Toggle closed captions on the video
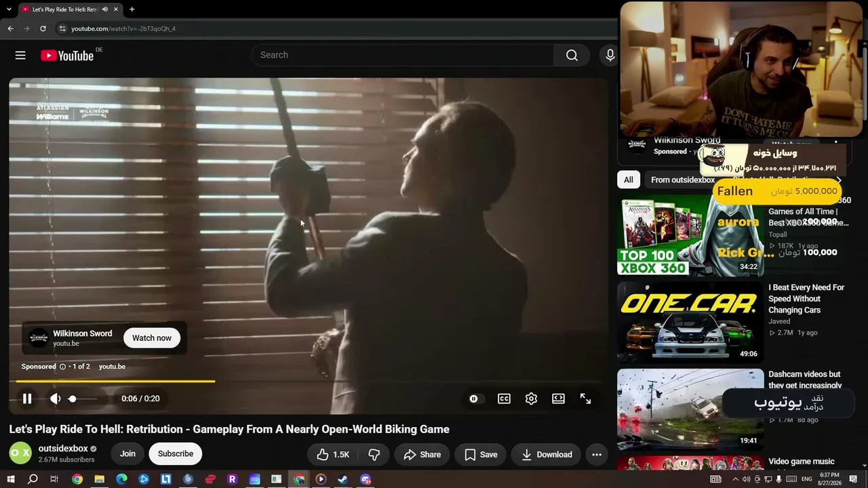 pyautogui.click(x=504, y=399)
